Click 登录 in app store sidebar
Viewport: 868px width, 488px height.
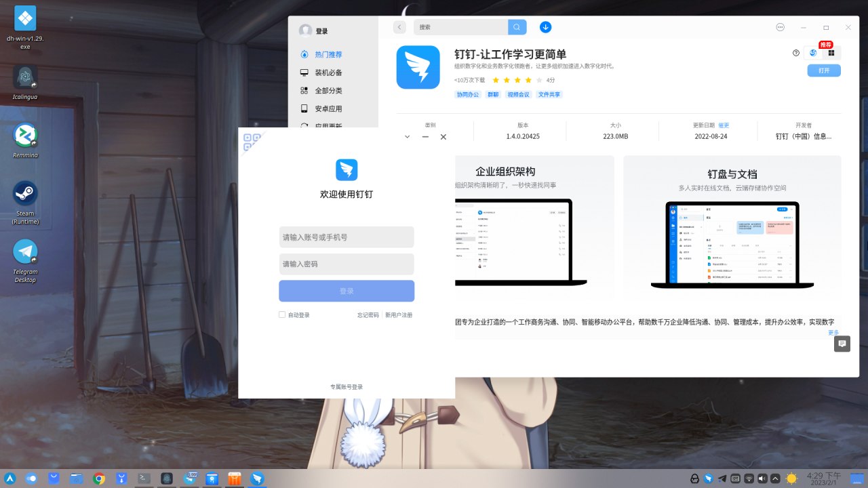321,31
